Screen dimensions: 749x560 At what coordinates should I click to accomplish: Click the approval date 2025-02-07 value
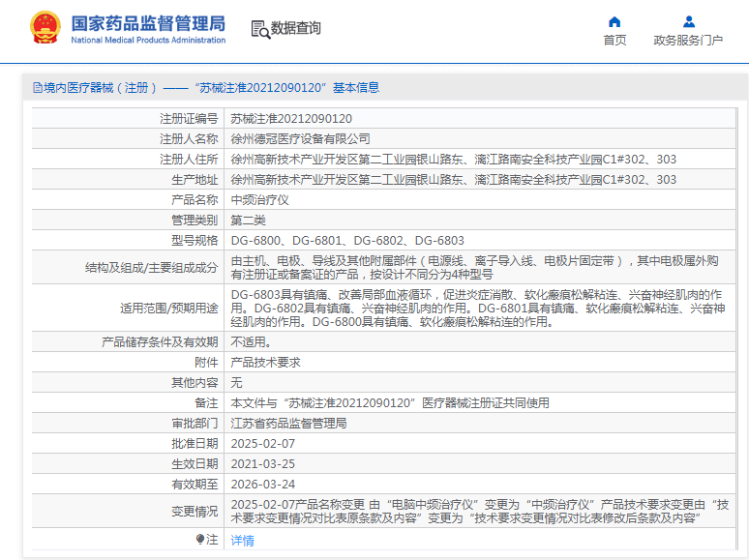click(x=262, y=444)
